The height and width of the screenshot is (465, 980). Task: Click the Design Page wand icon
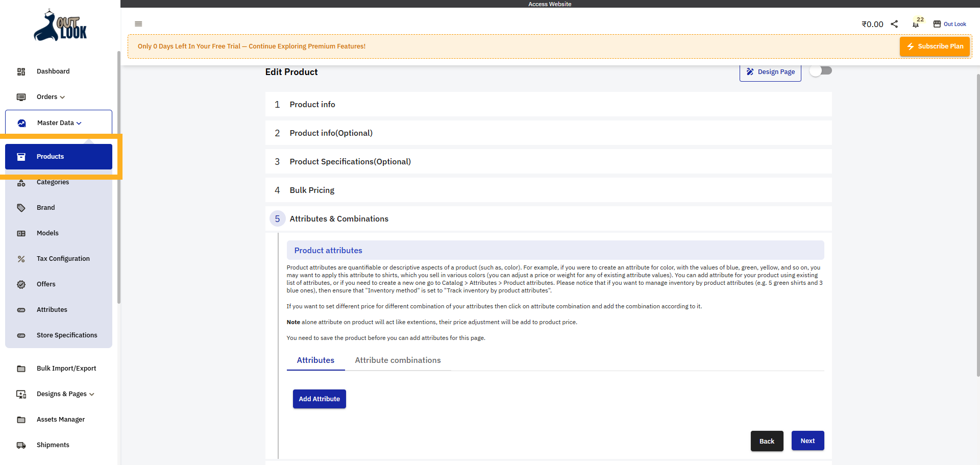coord(750,72)
